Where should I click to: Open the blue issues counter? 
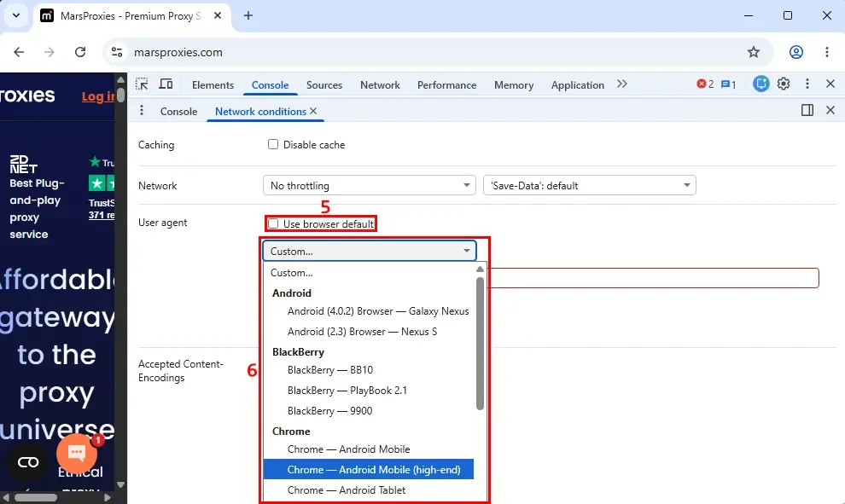coord(729,84)
